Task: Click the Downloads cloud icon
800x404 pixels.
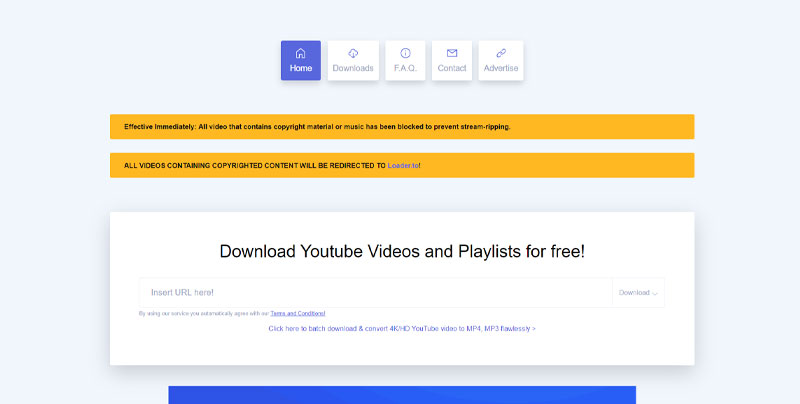Action: 353,53
